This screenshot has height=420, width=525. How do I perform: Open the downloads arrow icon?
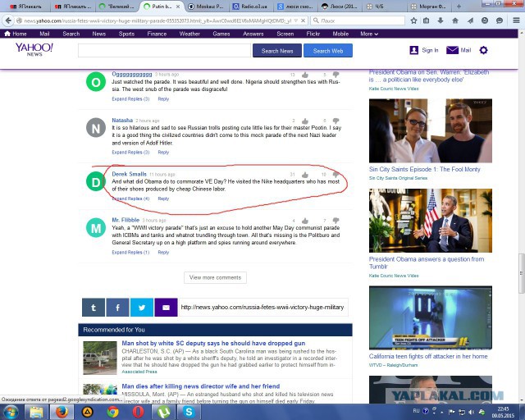coord(441,21)
